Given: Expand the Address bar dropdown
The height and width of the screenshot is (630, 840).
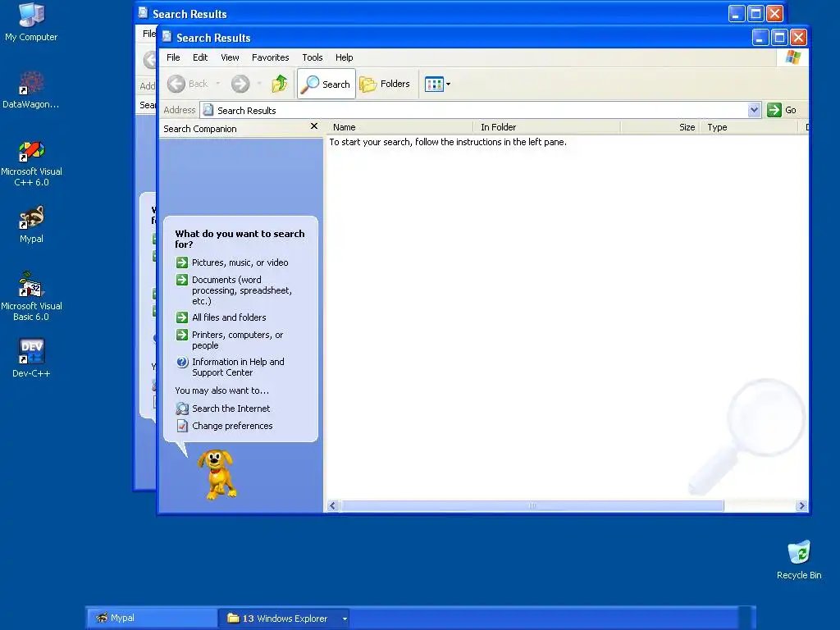Looking at the screenshot, I should pyautogui.click(x=754, y=111).
